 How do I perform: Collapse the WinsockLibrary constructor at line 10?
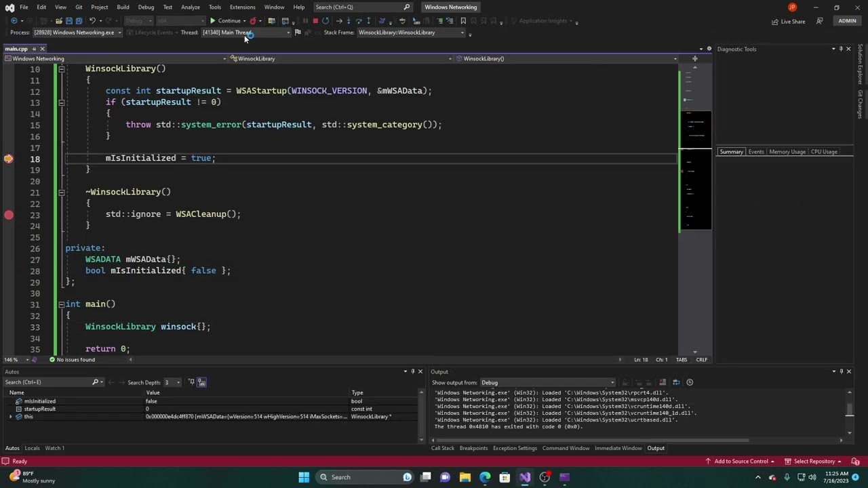(x=61, y=69)
